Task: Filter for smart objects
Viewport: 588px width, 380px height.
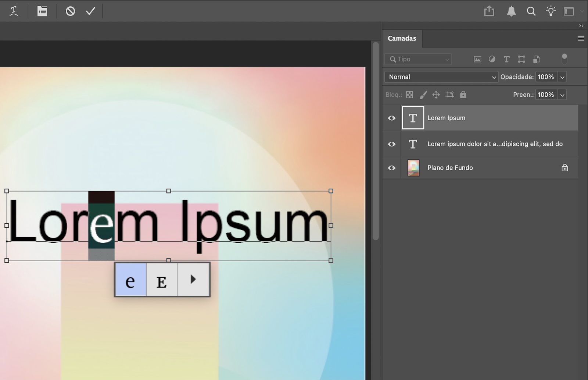Action: [537, 59]
